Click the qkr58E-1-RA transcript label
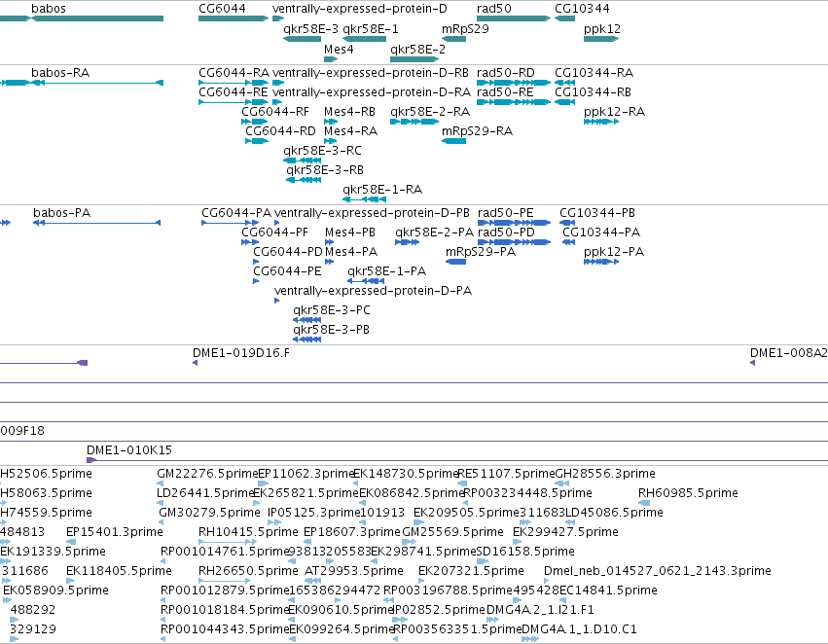Viewport: 828px width, 644px height. tap(382, 190)
